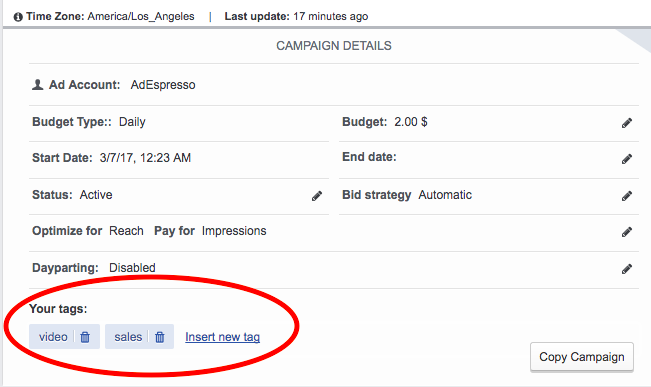The image size is (651, 387).
Task: Click the 2.00 $ budget value
Action: pos(411,122)
